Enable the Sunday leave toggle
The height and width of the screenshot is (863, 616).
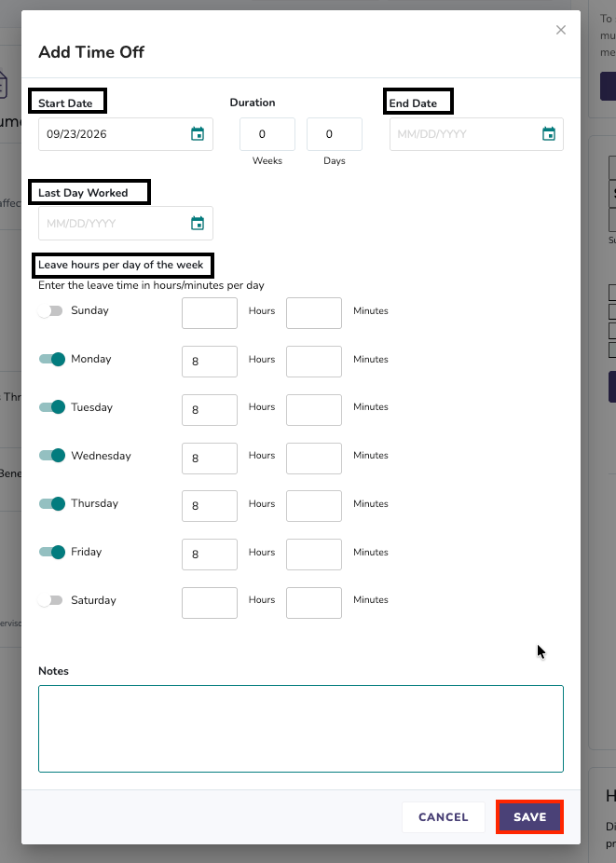point(51,311)
